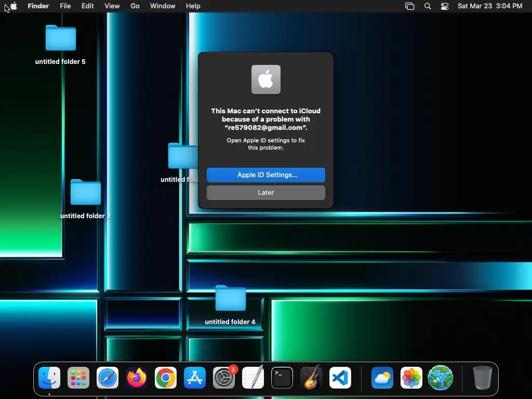Open the Weather cloud app icon
Screen dimensions: 532x399
click(382, 378)
